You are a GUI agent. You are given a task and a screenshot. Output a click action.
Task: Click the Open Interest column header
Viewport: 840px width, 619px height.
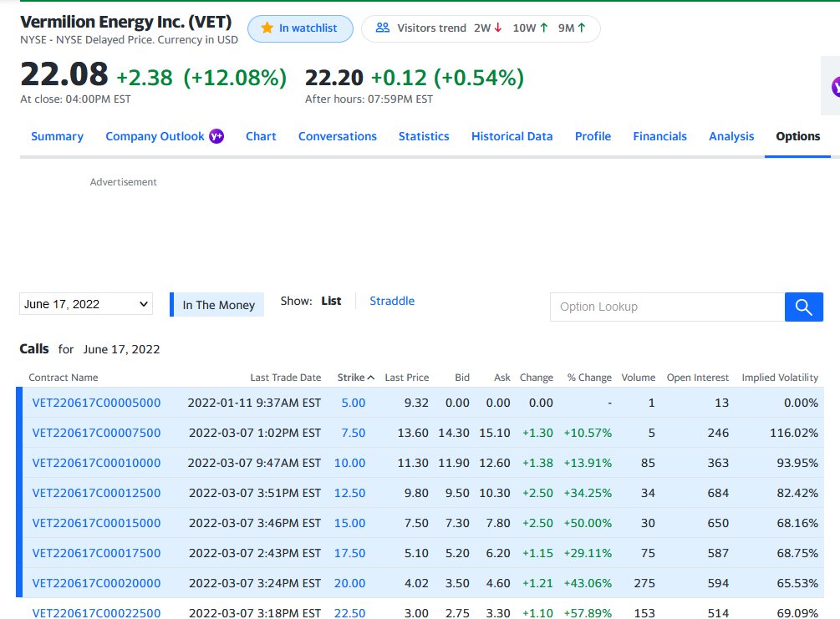698,378
